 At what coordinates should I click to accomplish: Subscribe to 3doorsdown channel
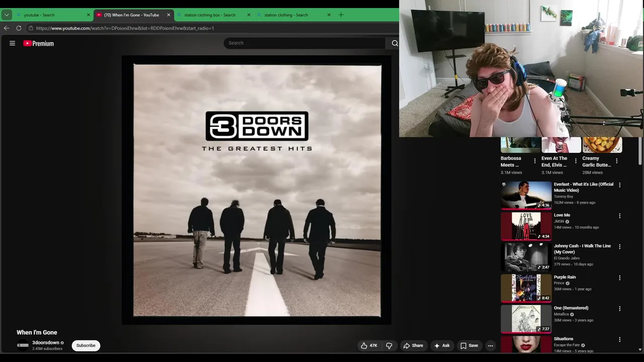[86, 345]
